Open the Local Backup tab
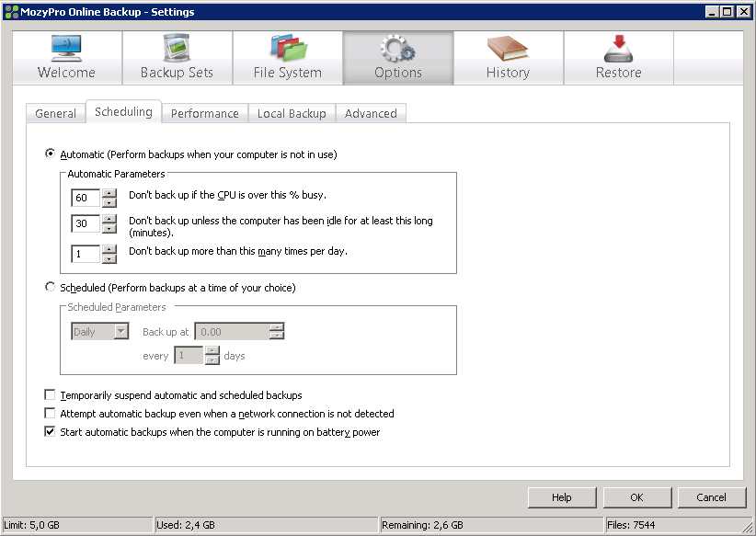This screenshot has height=536, width=756. tap(292, 113)
